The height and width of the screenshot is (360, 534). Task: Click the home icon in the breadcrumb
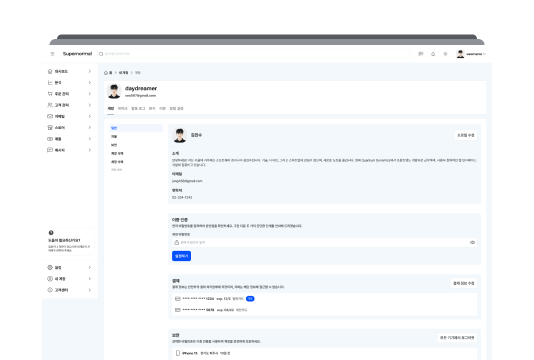(x=106, y=73)
